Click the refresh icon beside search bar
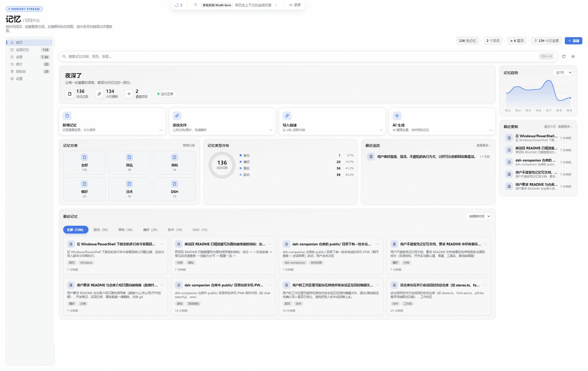 pos(564,57)
